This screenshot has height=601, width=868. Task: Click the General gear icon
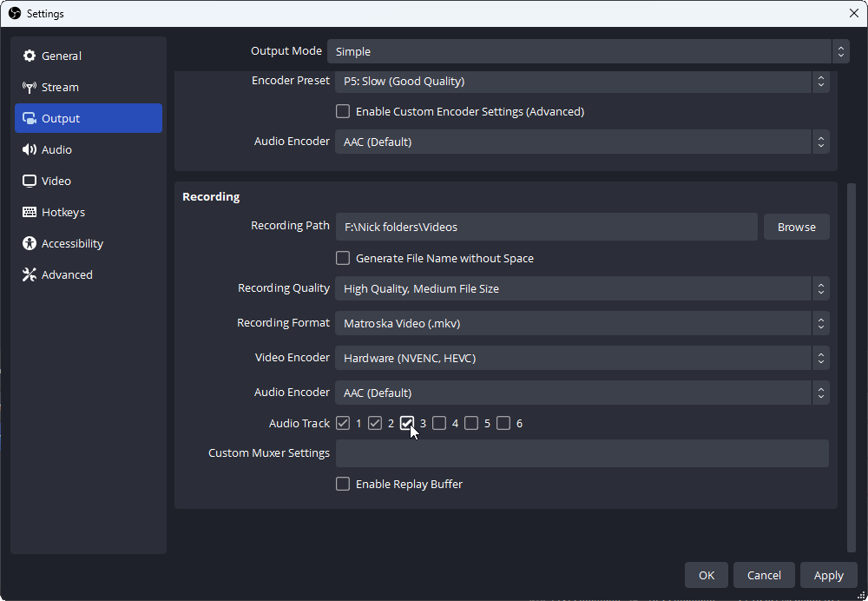pyautogui.click(x=30, y=56)
